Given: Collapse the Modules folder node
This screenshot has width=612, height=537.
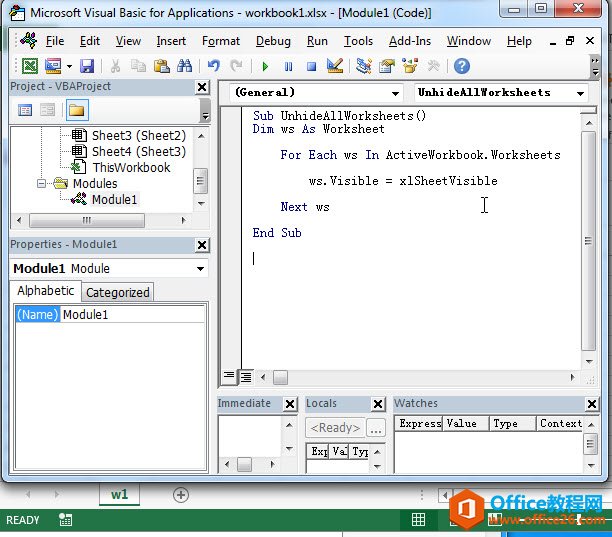Looking at the screenshot, I should [x=41, y=183].
